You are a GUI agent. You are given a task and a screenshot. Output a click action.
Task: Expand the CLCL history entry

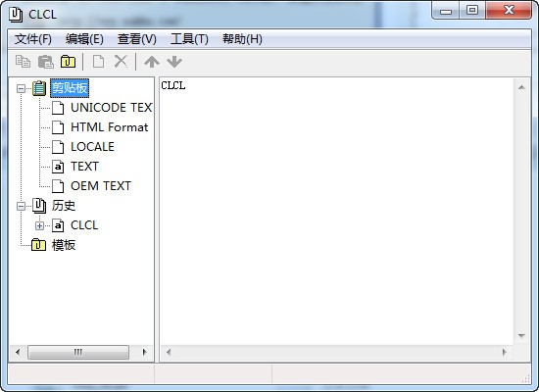pos(39,226)
